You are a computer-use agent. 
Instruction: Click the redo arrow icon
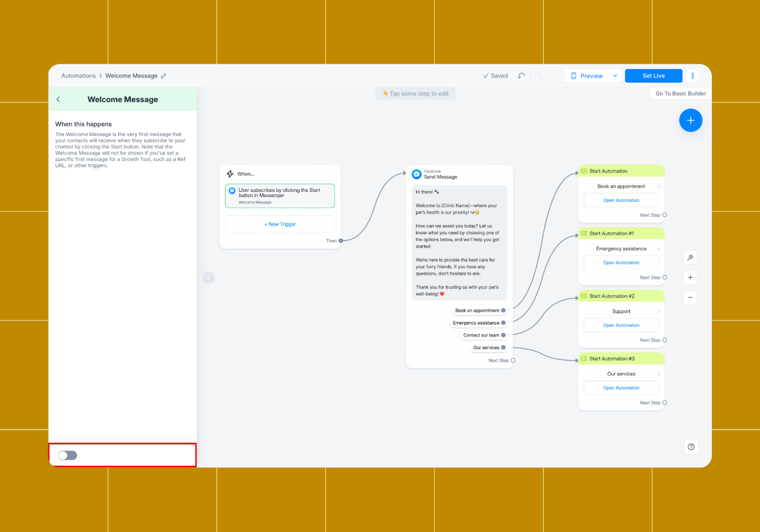(538, 76)
